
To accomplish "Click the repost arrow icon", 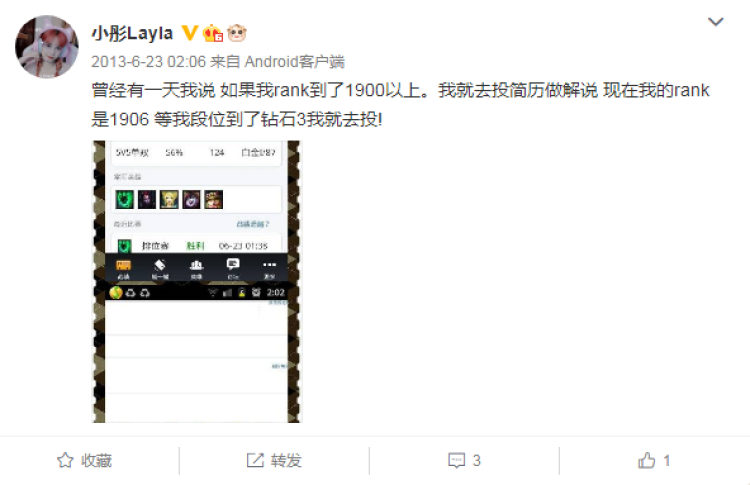I will pos(255,461).
